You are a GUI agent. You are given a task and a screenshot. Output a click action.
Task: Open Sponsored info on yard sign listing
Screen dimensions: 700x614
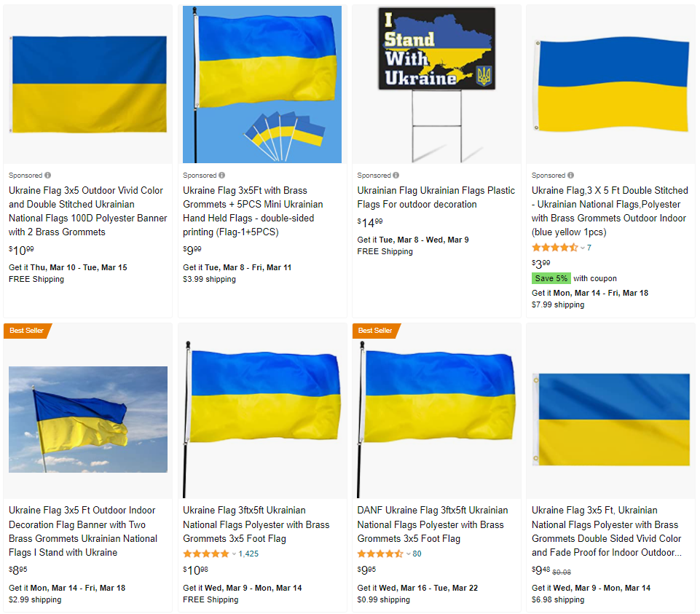396,176
